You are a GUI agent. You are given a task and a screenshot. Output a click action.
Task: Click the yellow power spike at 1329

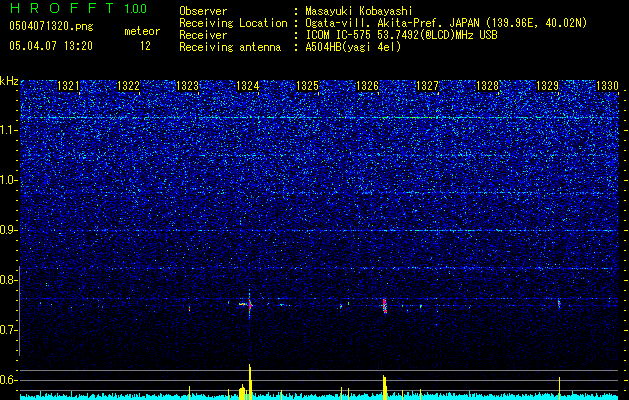559,388
